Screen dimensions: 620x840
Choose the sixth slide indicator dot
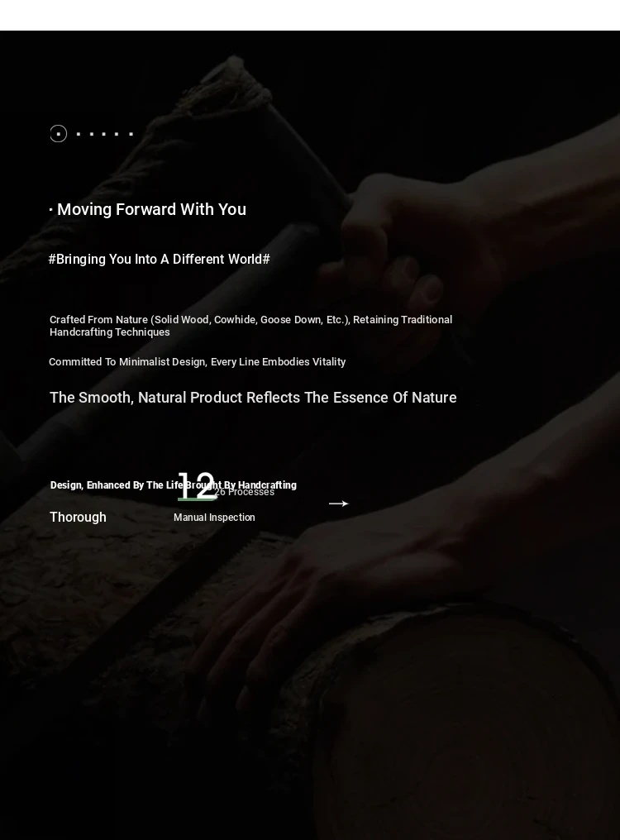coord(131,134)
